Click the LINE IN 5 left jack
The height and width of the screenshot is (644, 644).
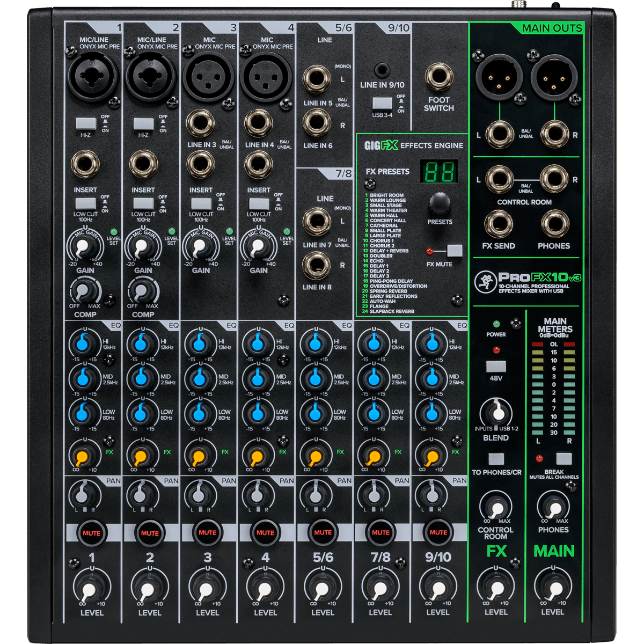(x=317, y=79)
